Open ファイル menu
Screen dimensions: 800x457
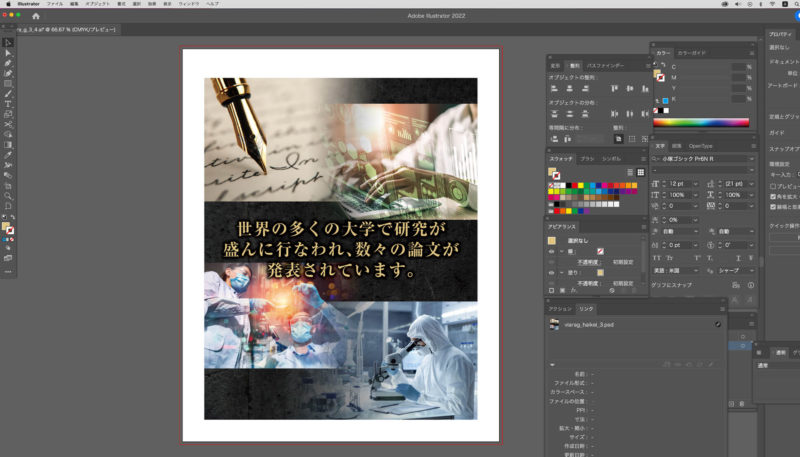tap(55, 4)
